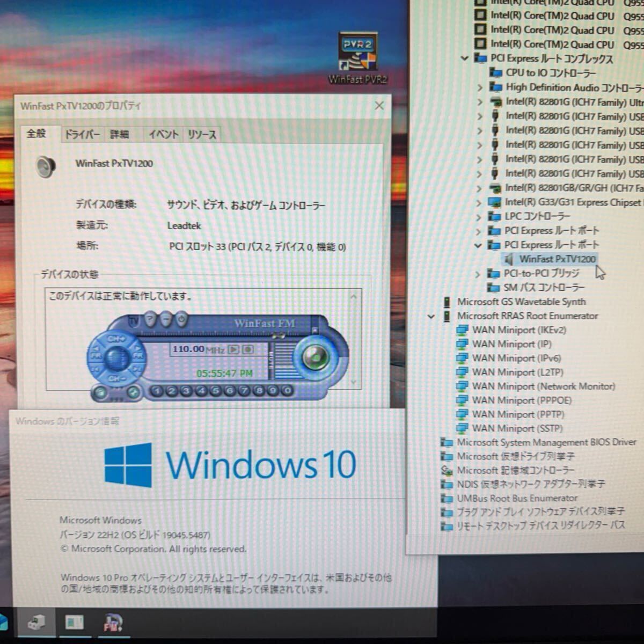The height and width of the screenshot is (644, 644).
Task: Open WinFast FM from the taskbar
Action: coord(113,623)
